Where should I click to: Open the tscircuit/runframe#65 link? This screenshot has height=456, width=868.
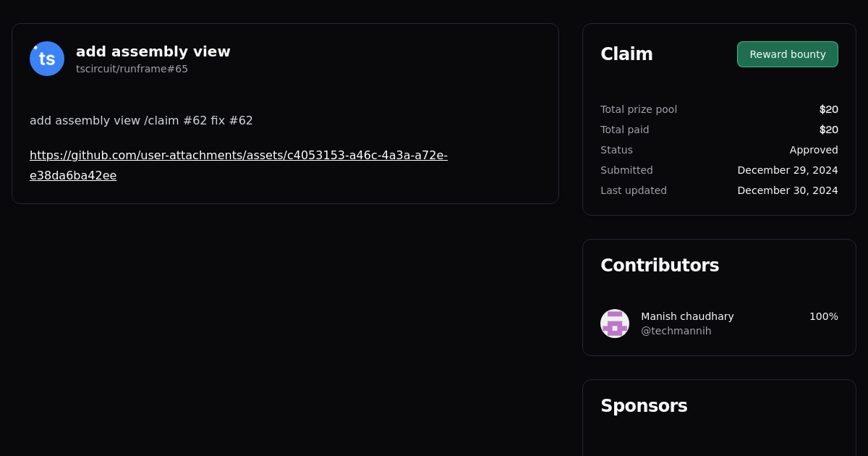pyautogui.click(x=132, y=69)
